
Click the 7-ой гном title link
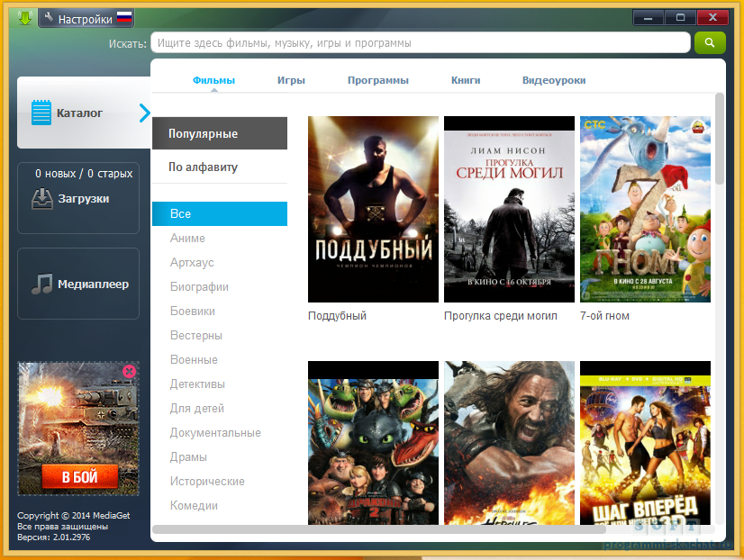click(604, 316)
